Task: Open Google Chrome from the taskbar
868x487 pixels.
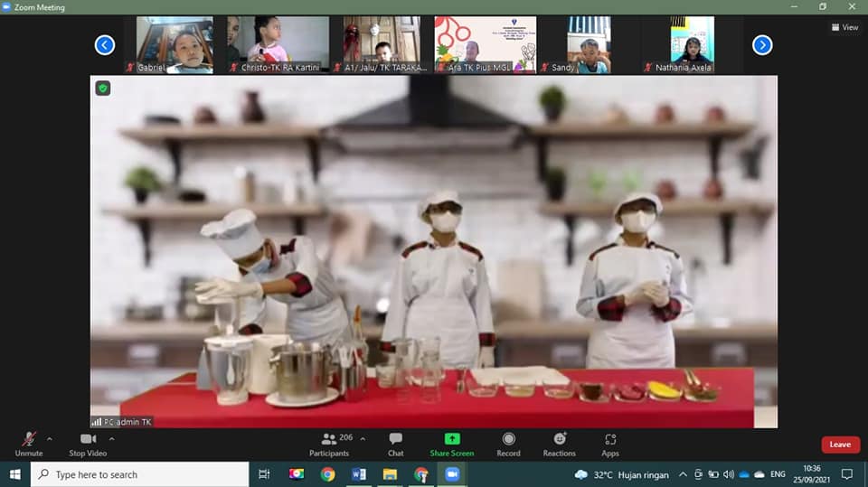Action: point(327,474)
